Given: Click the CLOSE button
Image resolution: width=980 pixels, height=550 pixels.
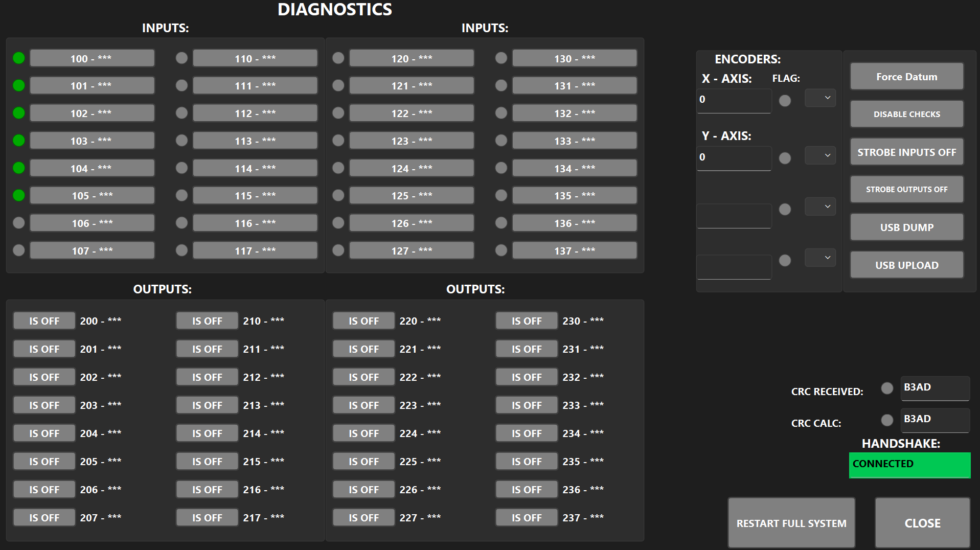Looking at the screenshot, I should [923, 523].
